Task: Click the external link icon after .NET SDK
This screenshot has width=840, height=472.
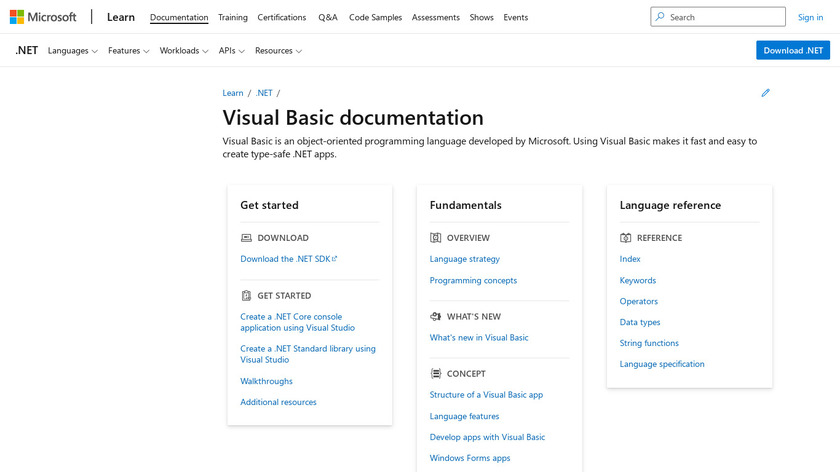Action: (335, 258)
